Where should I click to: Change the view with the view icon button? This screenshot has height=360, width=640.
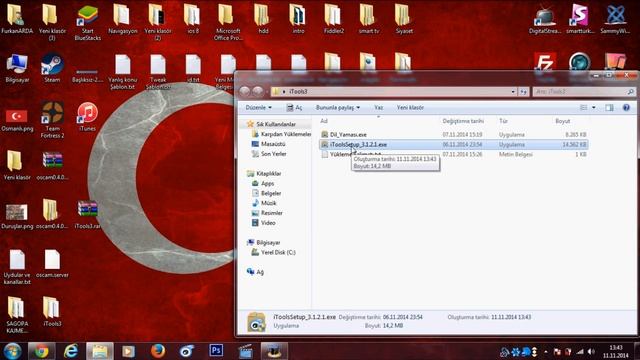tap(584, 107)
